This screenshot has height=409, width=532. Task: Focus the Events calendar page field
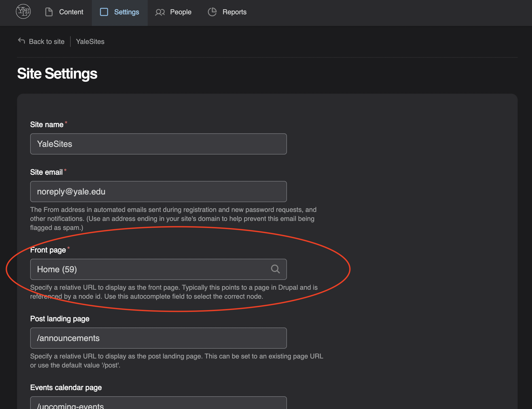point(158,403)
